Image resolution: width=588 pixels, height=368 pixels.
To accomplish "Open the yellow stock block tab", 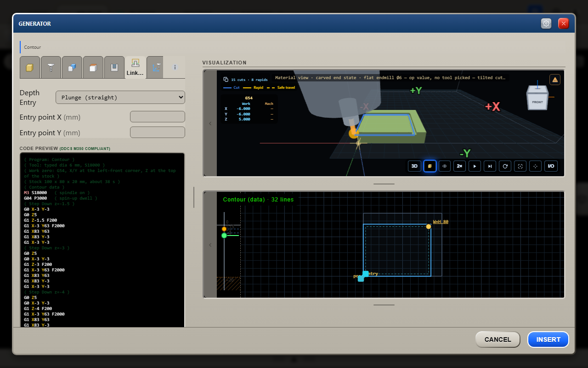I will tap(30, 67).
